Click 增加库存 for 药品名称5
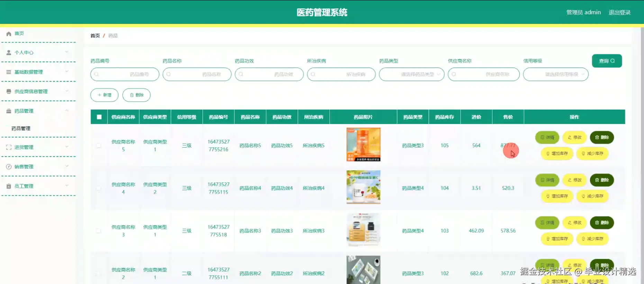This screenshot has height=284, width=644. [x=557, y=153]
